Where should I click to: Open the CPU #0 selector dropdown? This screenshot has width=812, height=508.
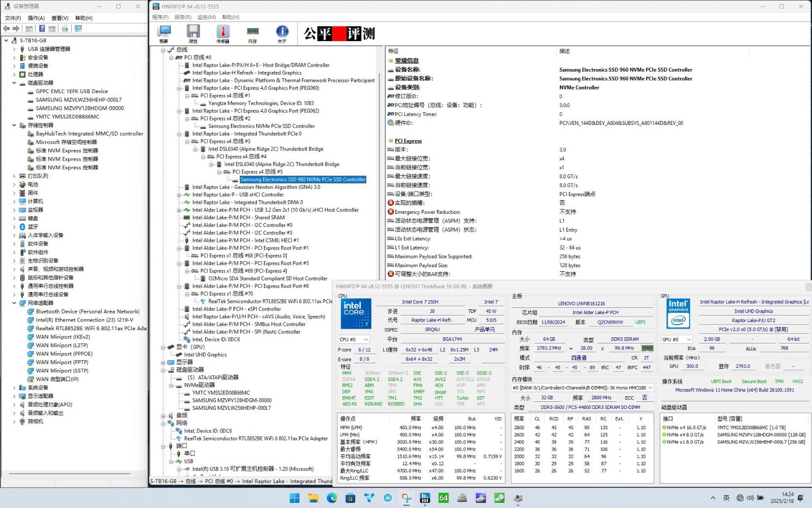(x=354, y=339)
